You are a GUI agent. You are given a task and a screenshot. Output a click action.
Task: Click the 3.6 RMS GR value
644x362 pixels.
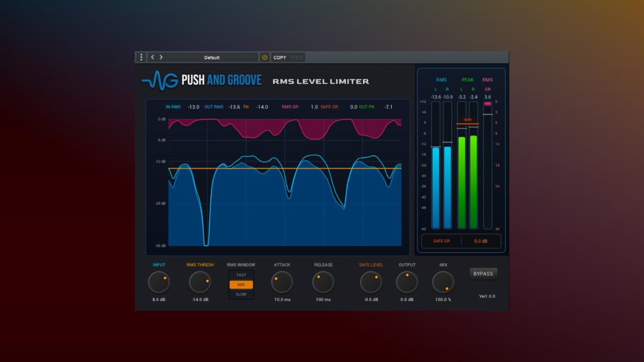(487, 97)
